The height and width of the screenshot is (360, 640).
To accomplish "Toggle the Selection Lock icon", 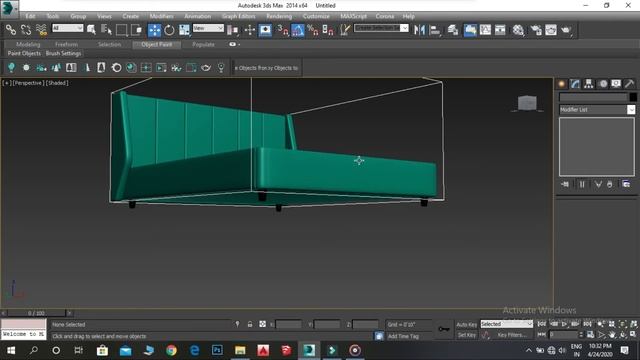I will tap(250, 324).
